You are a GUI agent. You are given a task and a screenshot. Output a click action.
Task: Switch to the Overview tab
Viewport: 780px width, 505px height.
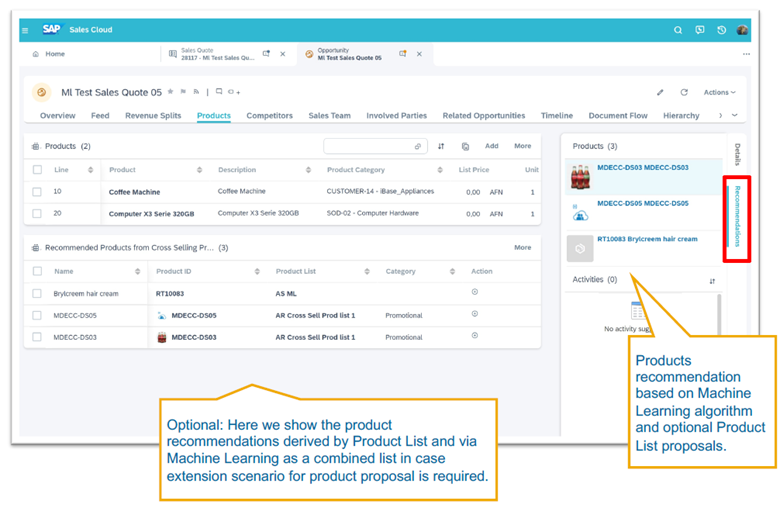pos(58,115)
